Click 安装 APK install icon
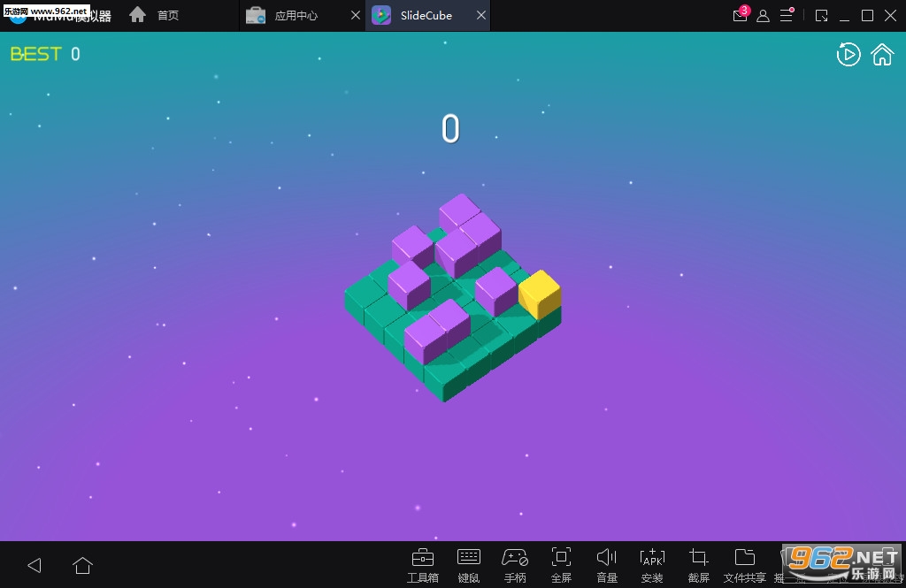 [651, 564]
